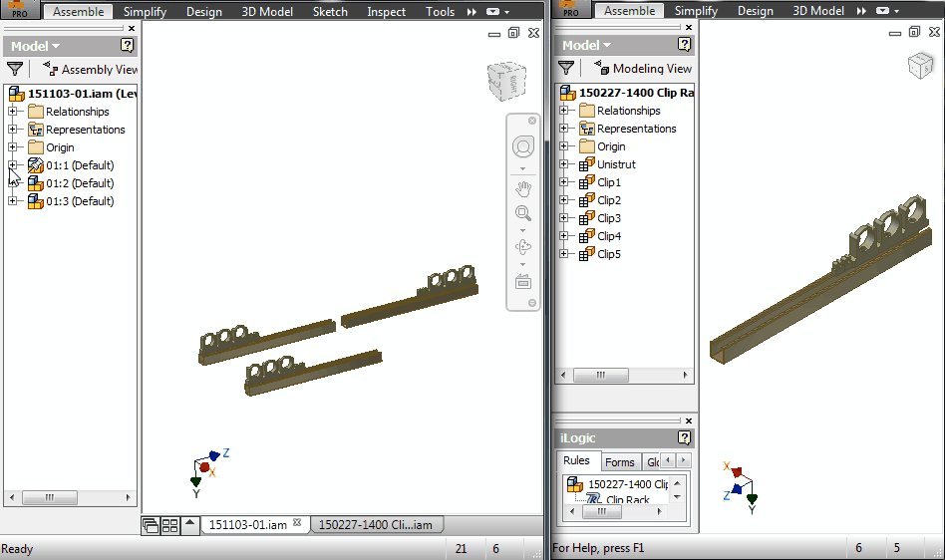Activate the Orbit tool in navigation bar
This screenshot has height=560, width=945.
pos(523,247)
